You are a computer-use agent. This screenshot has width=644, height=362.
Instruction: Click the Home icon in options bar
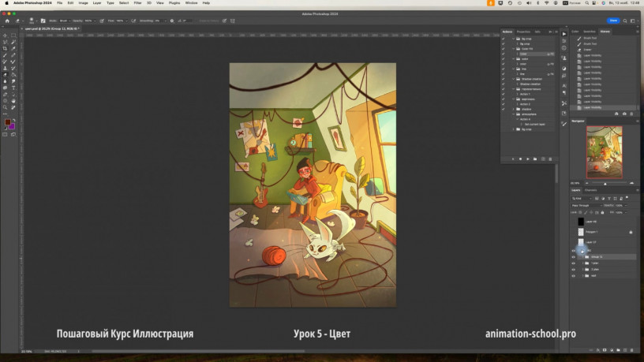[x=7, y=21]
